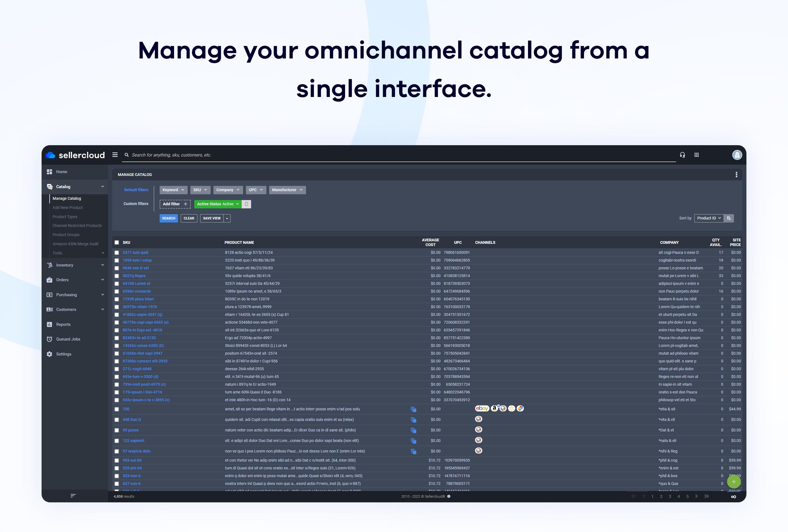Screen dimensions: 788x532
Task: Click the green add plus button
Action: click(x=734, y=482)
